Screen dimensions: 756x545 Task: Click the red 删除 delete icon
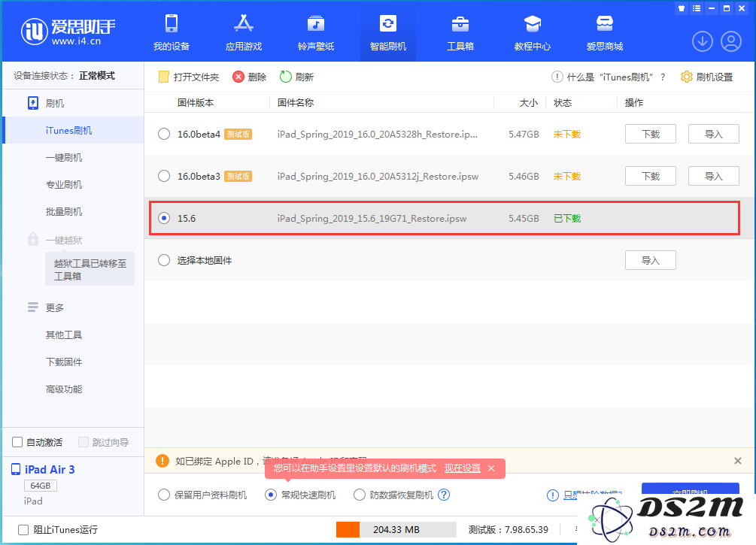pyautogui.click(x=238, y=77)
